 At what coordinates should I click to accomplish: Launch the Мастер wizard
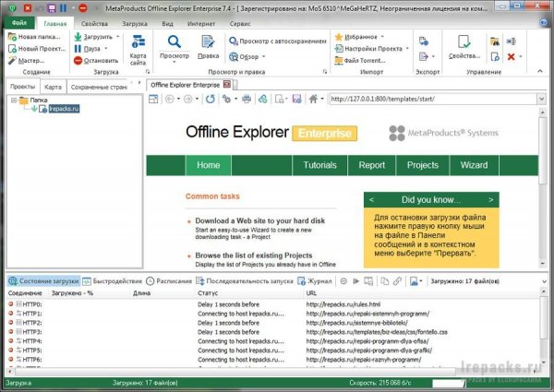tap(27, 61)
